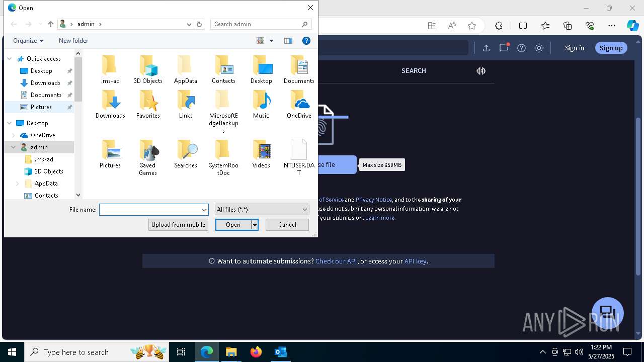Viewport: 644px width, 362px height.
Task: Open the change view dropdown arrow
Action: [271, 41]
